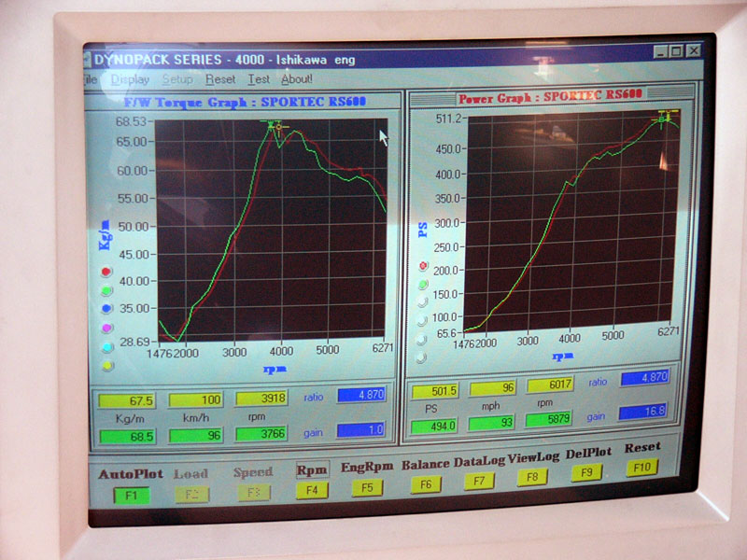
Task: Open the Test menu
Action: 259,79
